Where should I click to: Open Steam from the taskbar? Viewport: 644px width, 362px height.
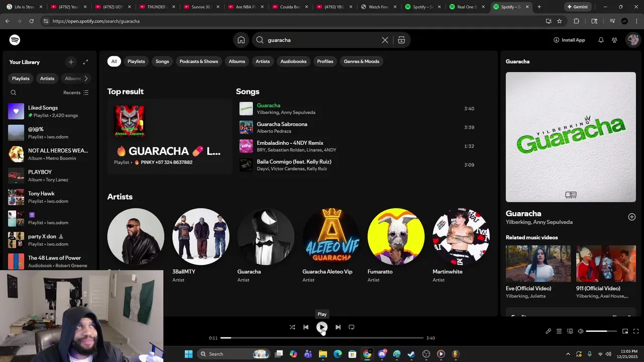[412, 354]
